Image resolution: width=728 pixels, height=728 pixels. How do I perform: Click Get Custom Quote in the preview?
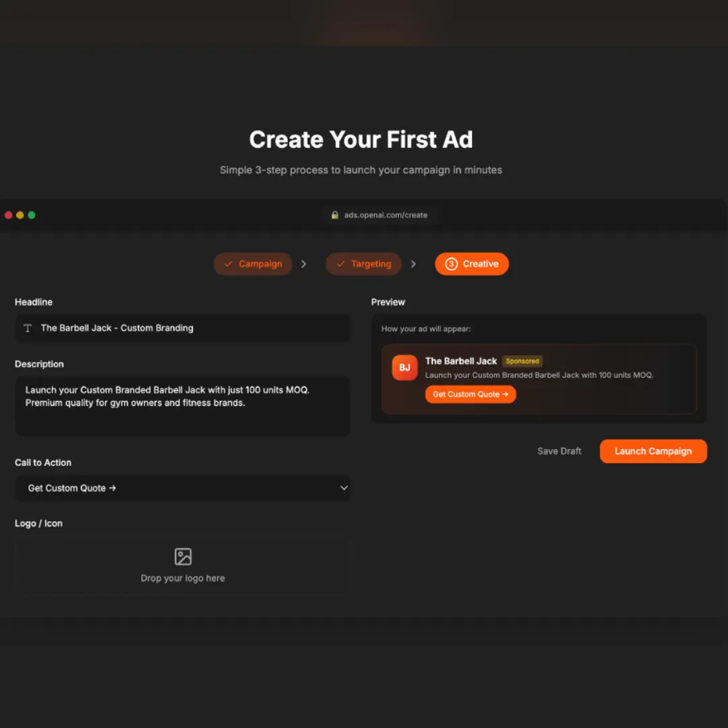[471, 394]
